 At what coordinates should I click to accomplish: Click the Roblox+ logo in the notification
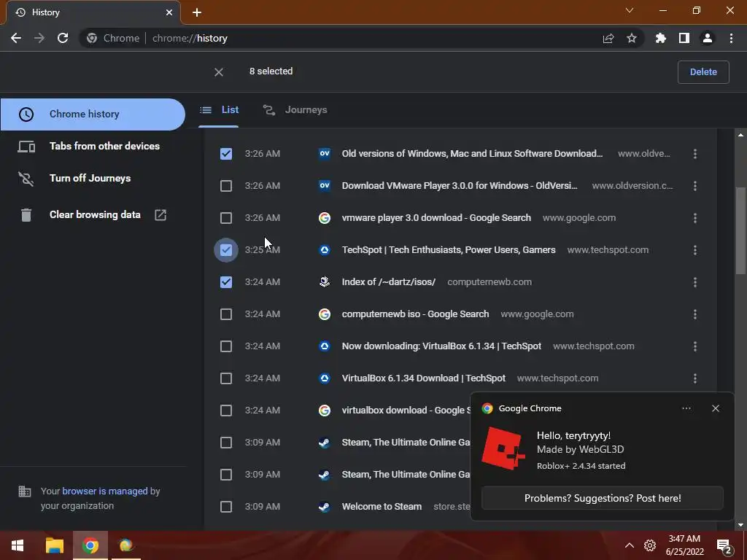tap(503, 449)
